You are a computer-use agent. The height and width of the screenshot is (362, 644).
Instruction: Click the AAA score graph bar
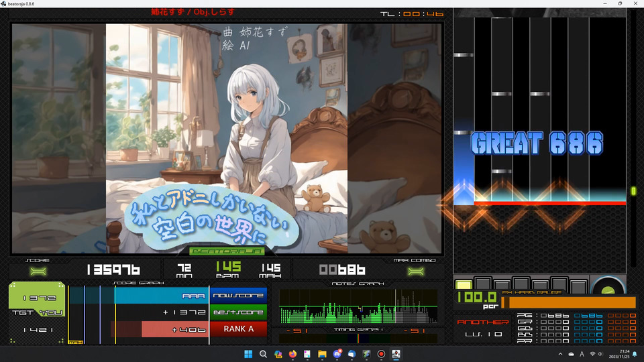pyautogui.click(x=162, y=296)
